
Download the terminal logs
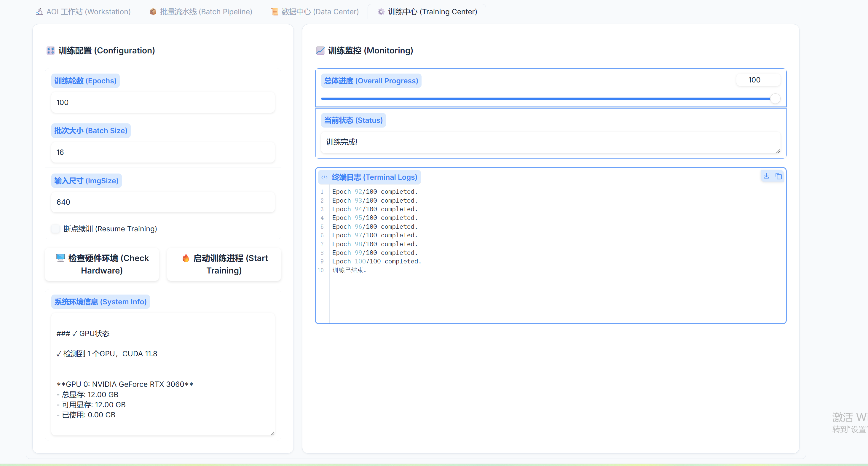[x=766, y=176]
